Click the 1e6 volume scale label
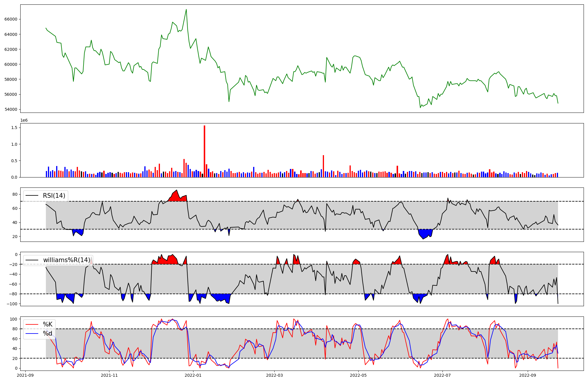This screenshot has width=588, height=382. pos(24,120)
